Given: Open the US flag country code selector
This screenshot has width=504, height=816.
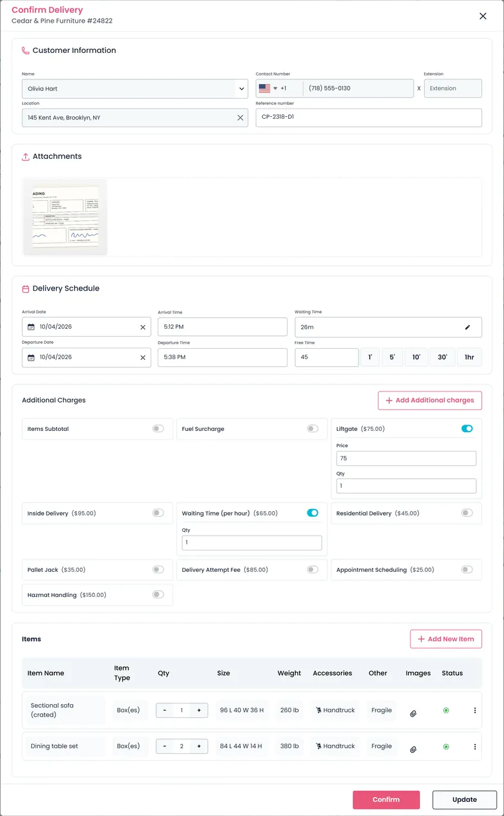Looking at the screenshot, I should pos(268,89).
